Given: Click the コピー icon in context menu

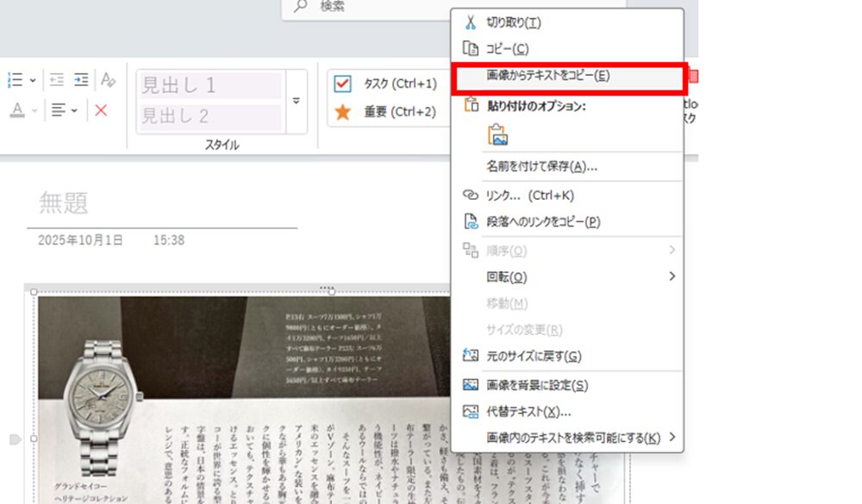Looking at the screenshot, I should pyautogui.click(x=471, y=49).
